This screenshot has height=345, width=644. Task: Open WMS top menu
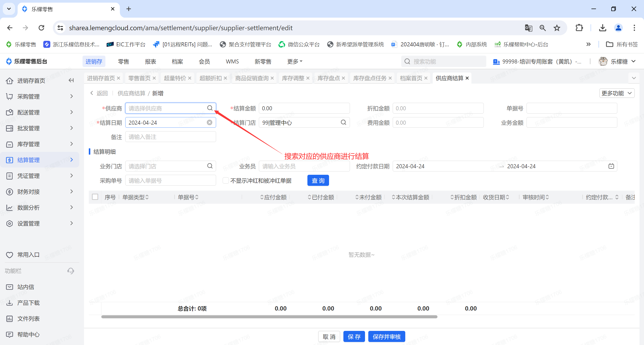point(232,61)
